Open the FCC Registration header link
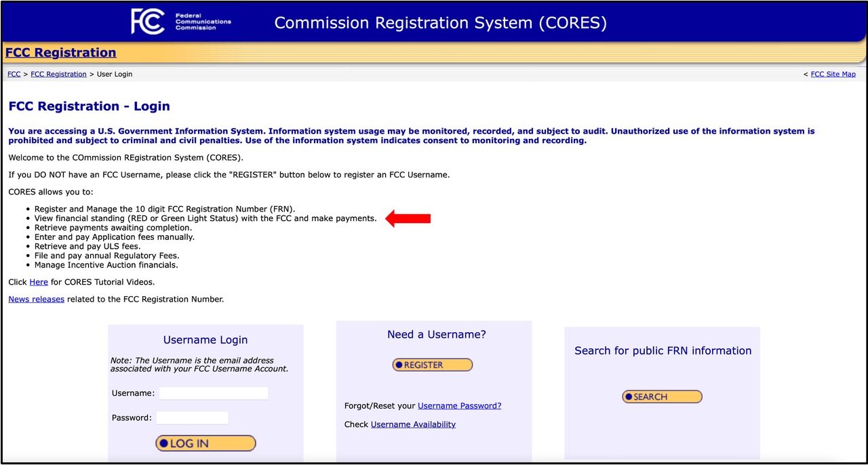Screen dimensions: 868x465 61,53
